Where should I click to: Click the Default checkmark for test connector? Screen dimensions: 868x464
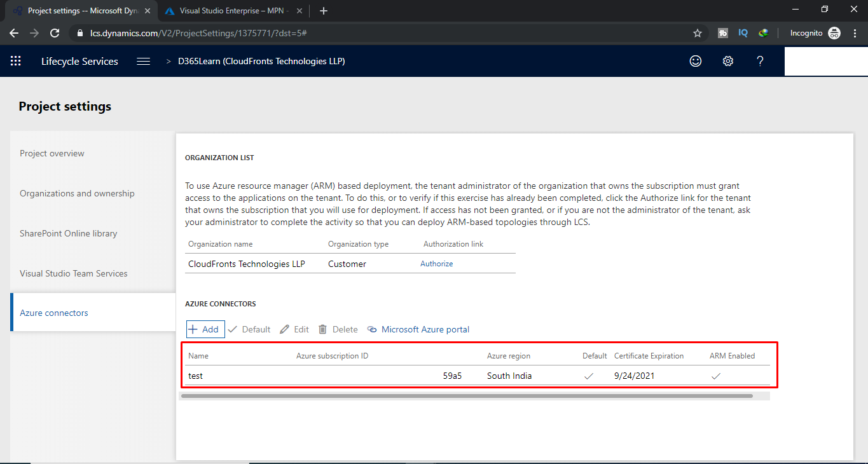pyautogui.click(x=589, y=376)
